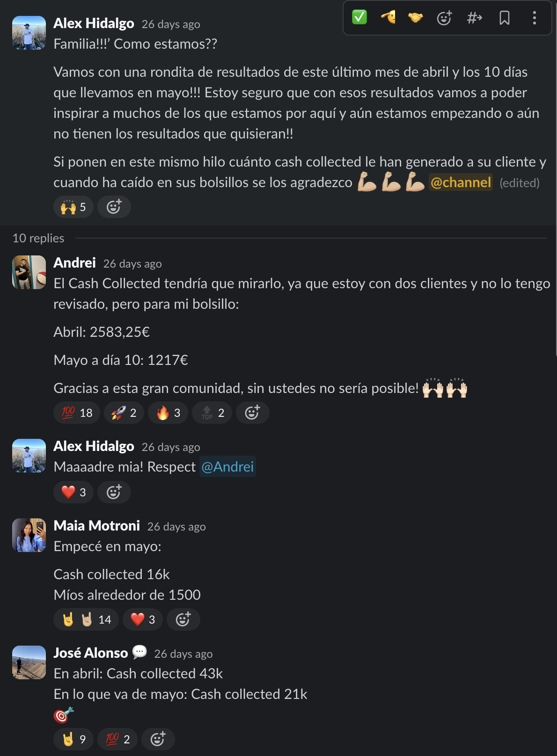
Task: Click the pointing hand reaction in hover toolbar
Action: pyautogui.click(x=388, y=18)
